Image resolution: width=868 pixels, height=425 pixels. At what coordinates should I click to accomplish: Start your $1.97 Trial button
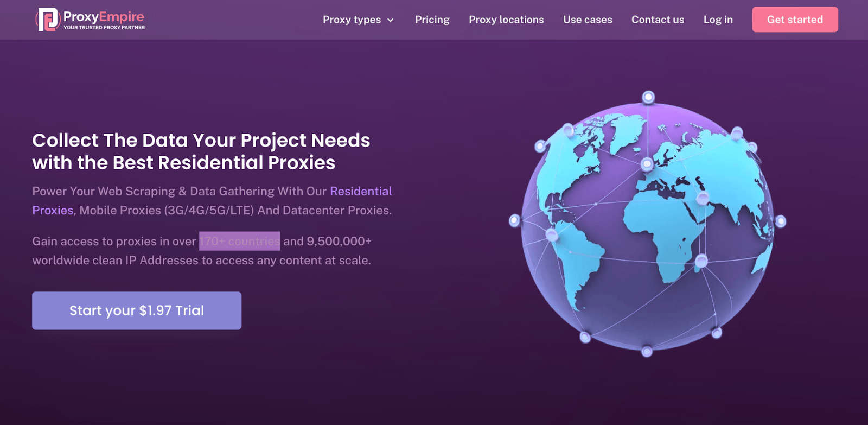point(137,310)
